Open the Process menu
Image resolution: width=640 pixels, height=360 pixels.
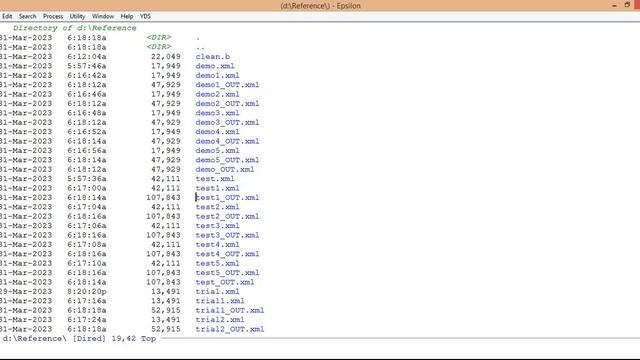coord(53,16)
